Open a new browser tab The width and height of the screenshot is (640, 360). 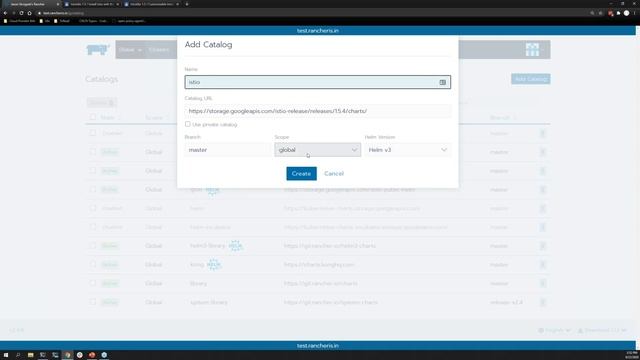(187, 4)
